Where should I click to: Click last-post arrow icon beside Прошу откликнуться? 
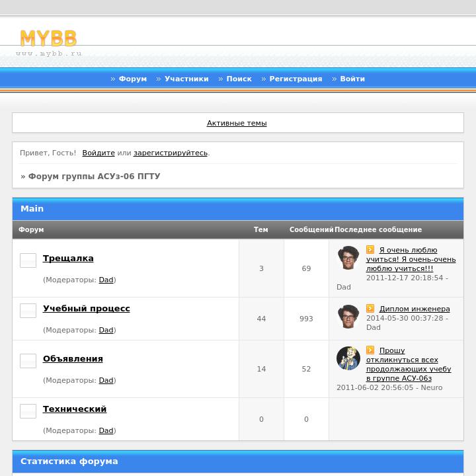[370, 350]
